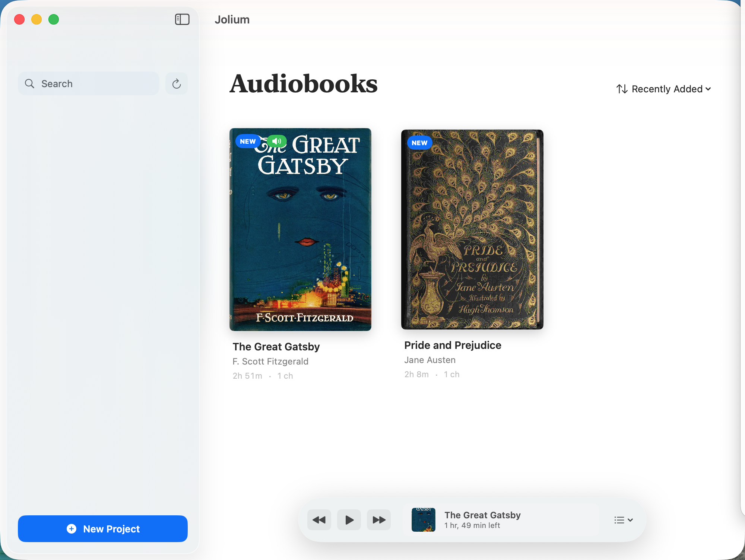Click the 2h 51m duration text
This screenshot has width=745, height=560.
coord(247,376)
